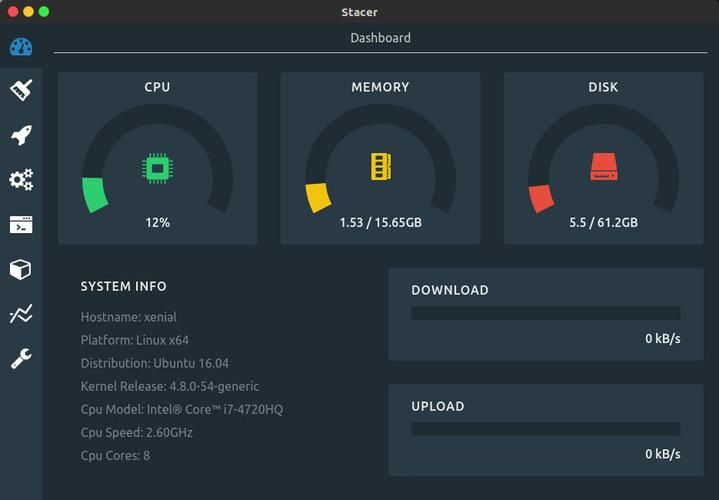Click the SYSTEM INFO heading
Screen dimensions: 719x500
123,287
